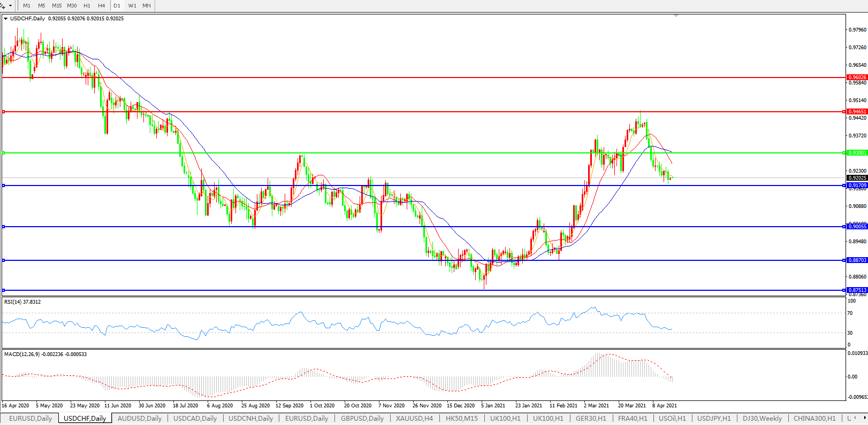Click the M15 timeframe button

(x=57, y=5)
